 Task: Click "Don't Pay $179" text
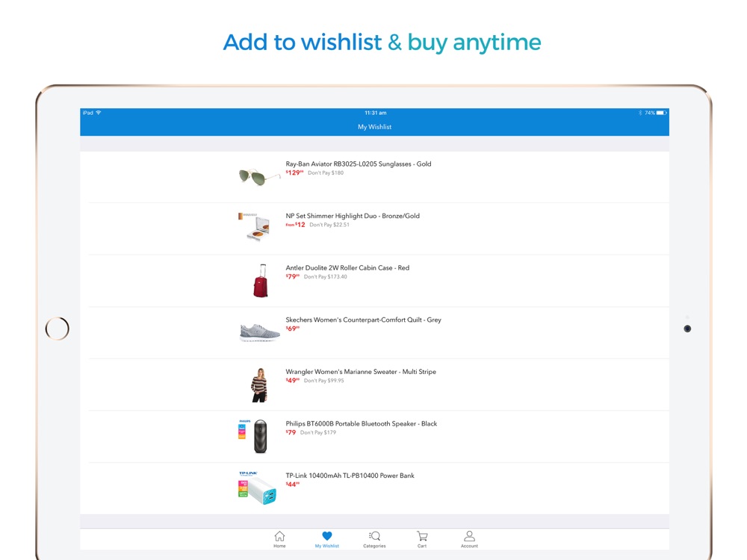click(318, 432)
